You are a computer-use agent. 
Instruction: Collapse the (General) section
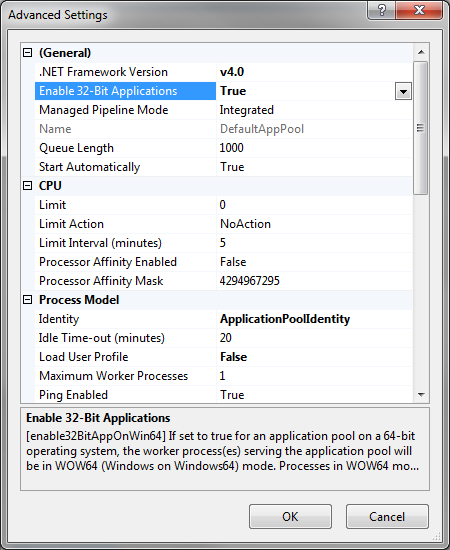(27, 53)
